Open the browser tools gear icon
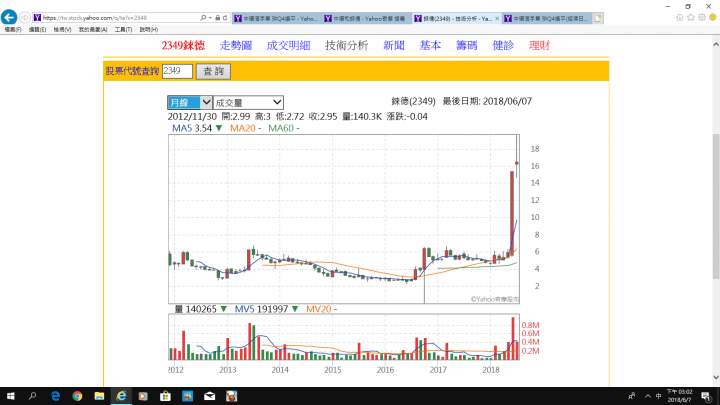The width and height of the screenshot is (720, 405). 702,17
